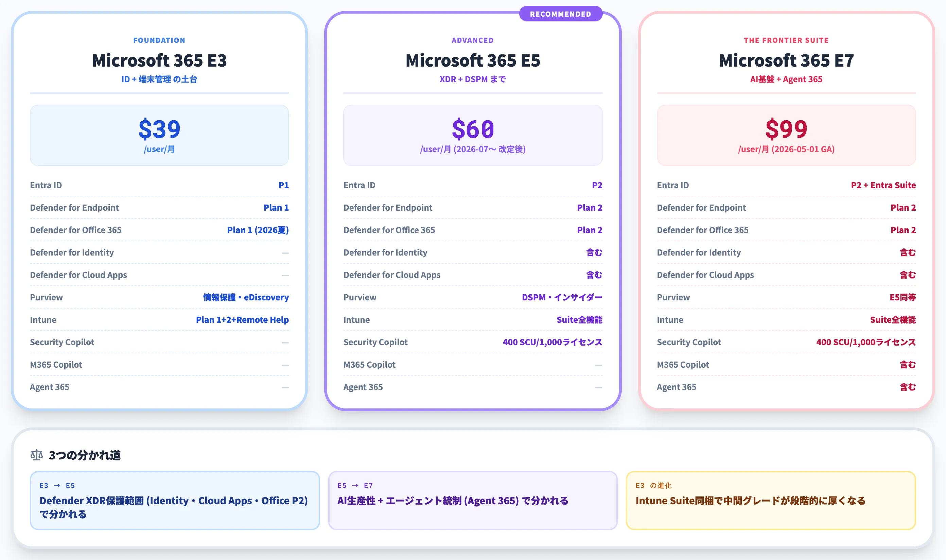This screenshot has width=946, height=560.
Task: Click 'Security Copilot' label in the E3 card
Action: pyautogui.click(x=62, y=342)
